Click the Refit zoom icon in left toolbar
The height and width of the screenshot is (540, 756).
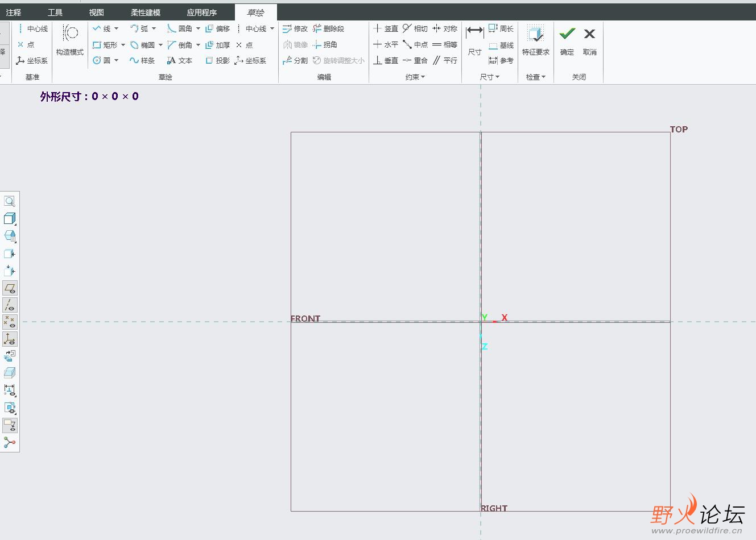[x=10, y=201]
